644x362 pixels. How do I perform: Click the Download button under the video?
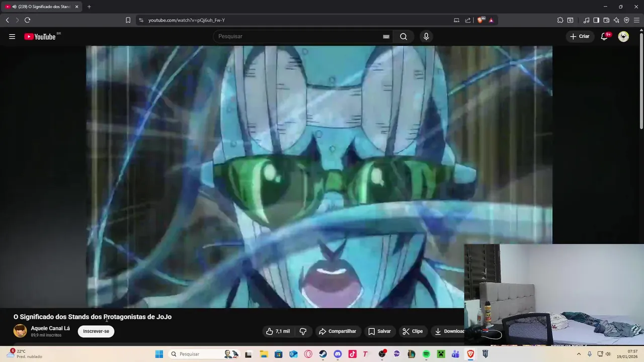449,331
